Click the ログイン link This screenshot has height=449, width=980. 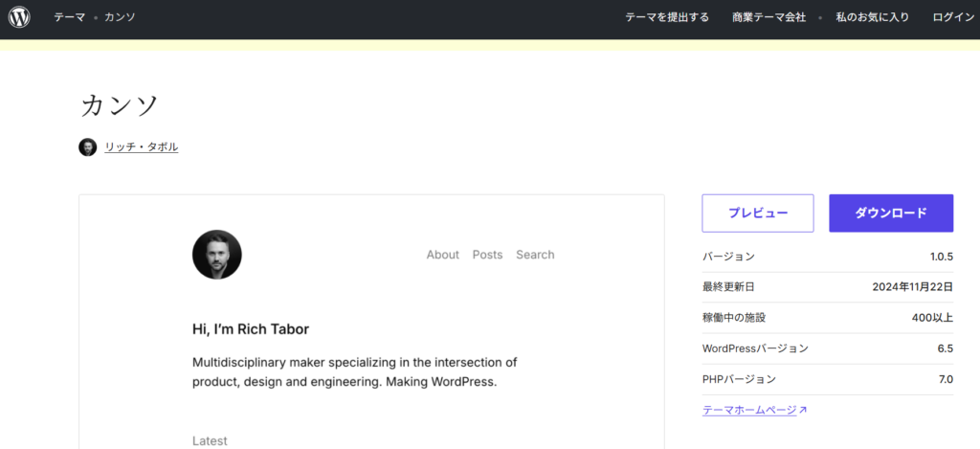tap(953, 17)
